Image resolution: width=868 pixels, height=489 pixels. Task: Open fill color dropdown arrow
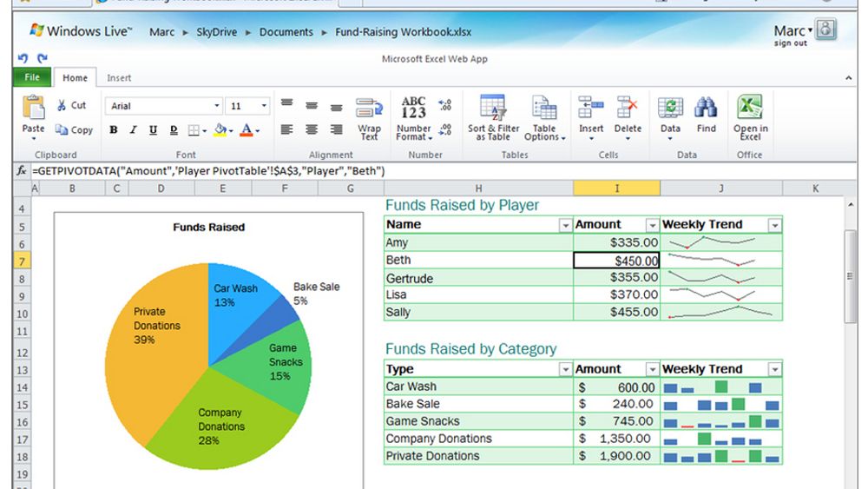tap(231, 131)
